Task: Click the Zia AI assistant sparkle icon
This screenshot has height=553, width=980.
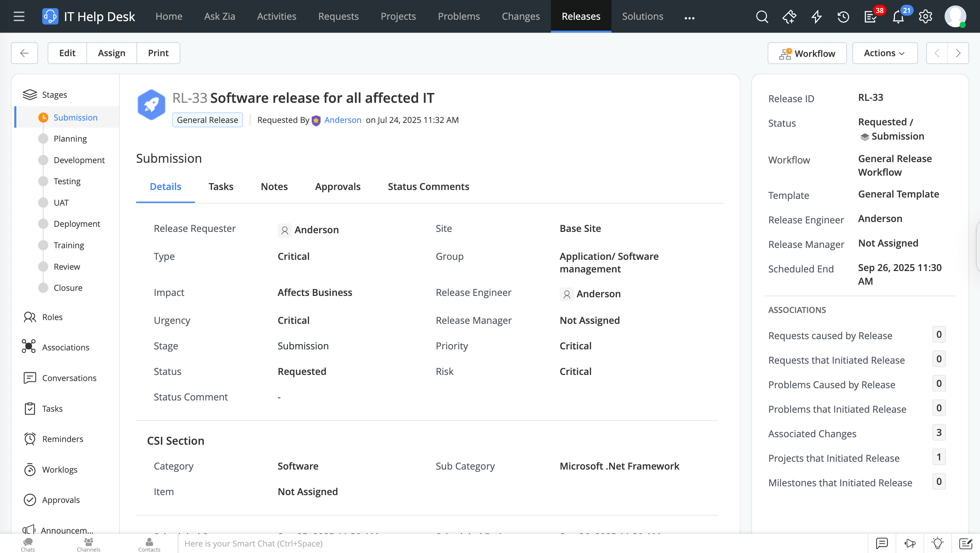Action: [789, 17]
